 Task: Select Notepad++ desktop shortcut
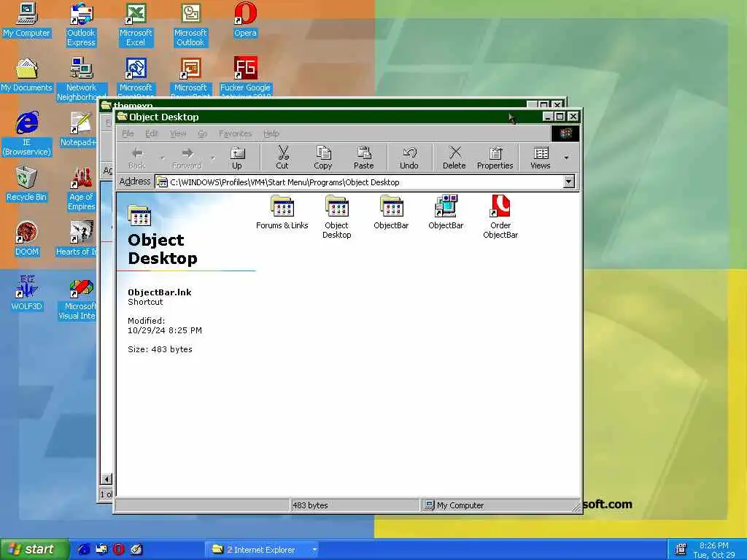pyautogui.click(x=79, y=129)
